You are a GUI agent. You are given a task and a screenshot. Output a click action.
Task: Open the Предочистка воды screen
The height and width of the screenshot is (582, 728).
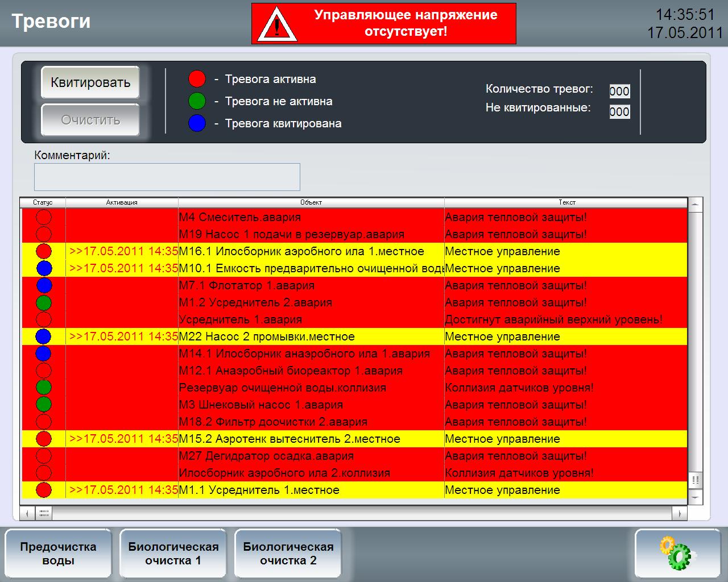58,554
